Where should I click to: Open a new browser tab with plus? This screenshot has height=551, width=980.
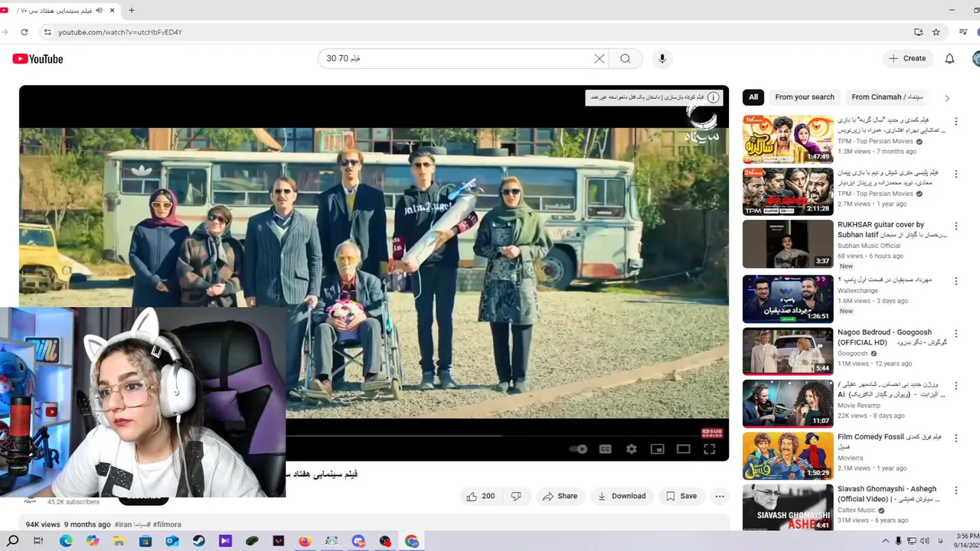pyautogui.click(x=131, y=11)
